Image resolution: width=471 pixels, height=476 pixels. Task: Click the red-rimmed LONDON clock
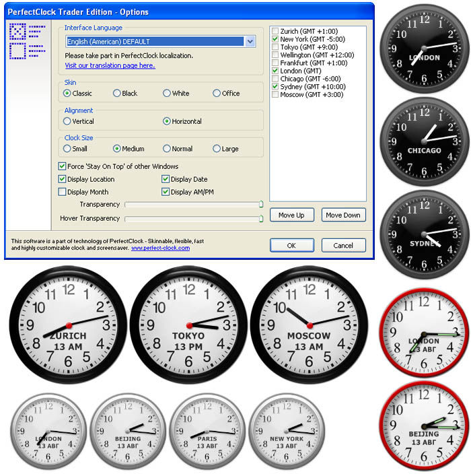(x=424, y=333)
